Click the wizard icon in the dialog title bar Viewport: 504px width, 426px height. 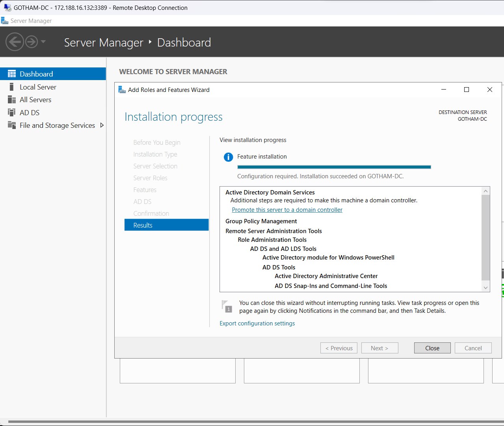(x=121, y=90)
